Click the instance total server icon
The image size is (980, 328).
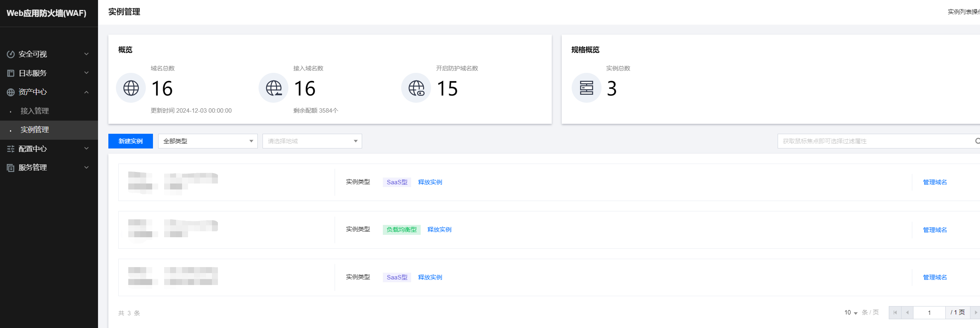click(x=586, y=88)
